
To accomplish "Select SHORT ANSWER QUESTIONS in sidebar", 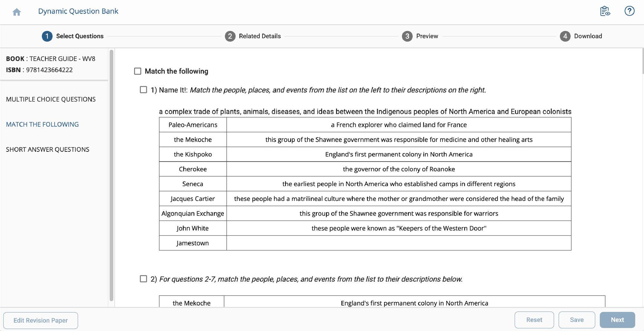I will [x=47, y=149].
